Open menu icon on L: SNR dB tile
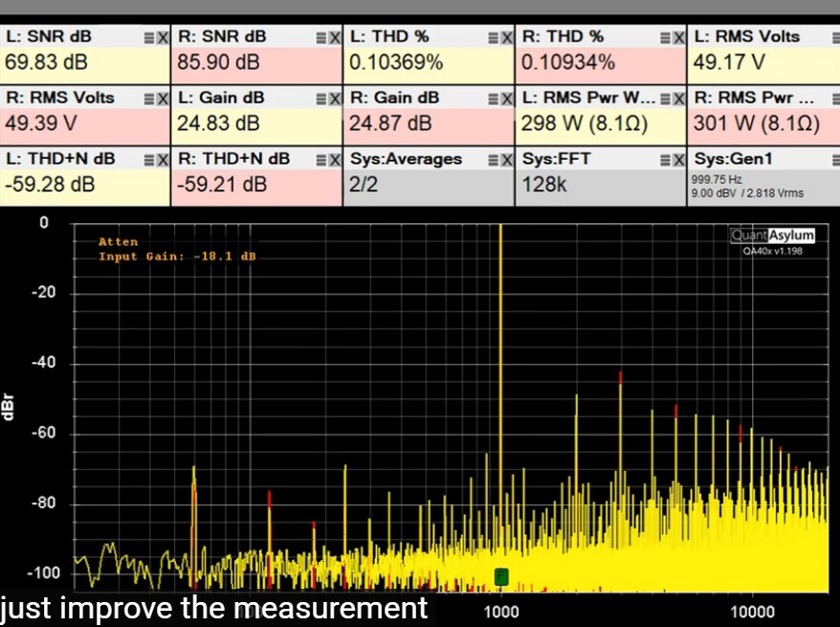Image resolution: width=840 pixels, height=627 pixels. pyautogui.click(x=149, y=37)
